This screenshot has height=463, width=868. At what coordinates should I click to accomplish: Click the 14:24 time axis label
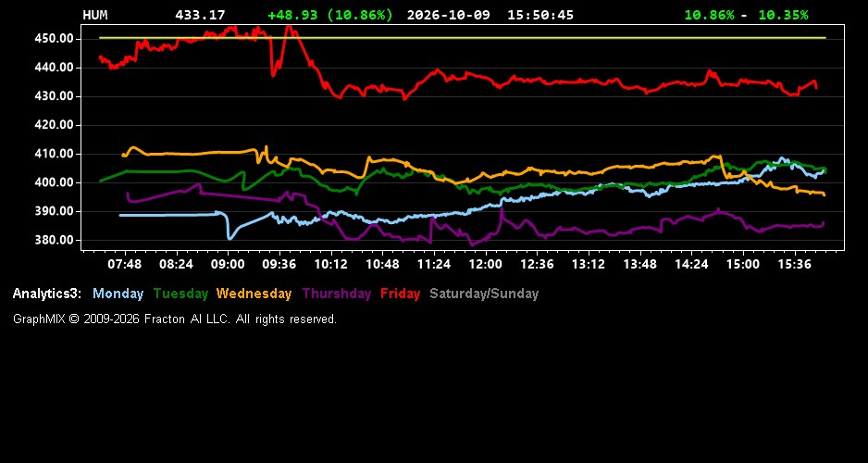point(691,264)
